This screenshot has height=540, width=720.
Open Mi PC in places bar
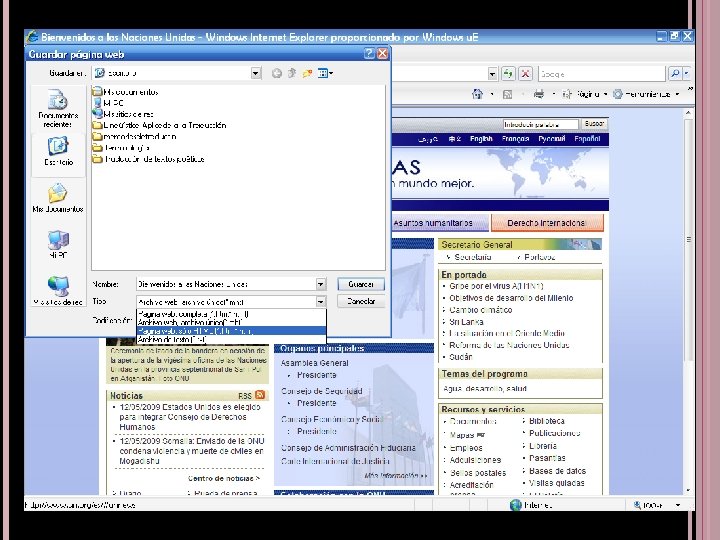[58, 245]
